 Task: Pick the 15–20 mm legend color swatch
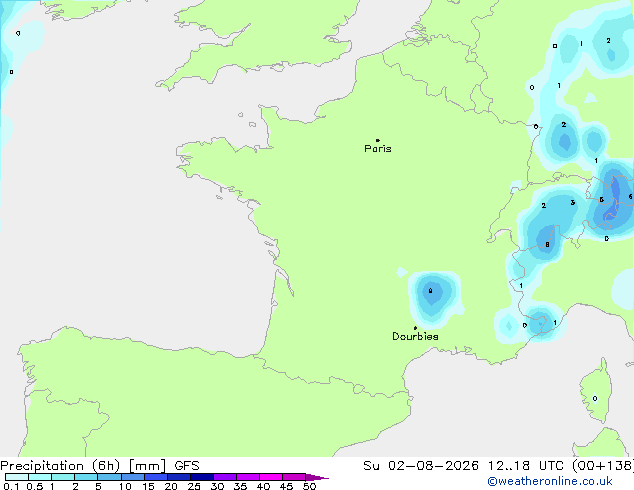click(x=155, y=477)
